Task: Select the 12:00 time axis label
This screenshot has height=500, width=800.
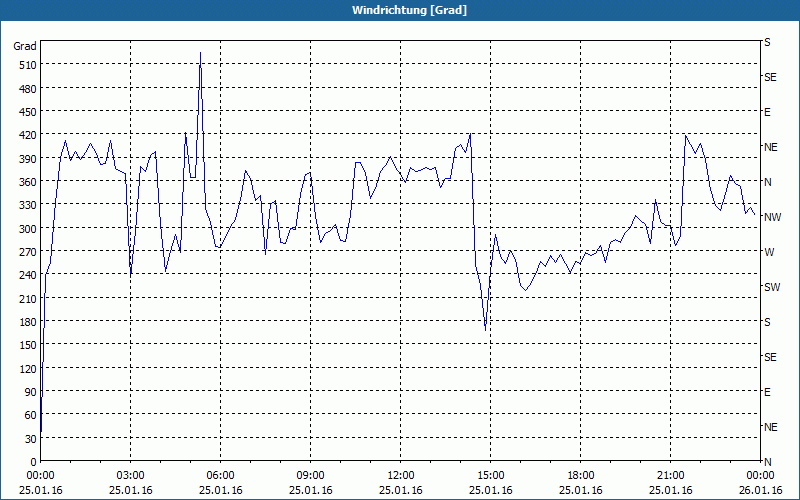Action: tap(401, 476)
